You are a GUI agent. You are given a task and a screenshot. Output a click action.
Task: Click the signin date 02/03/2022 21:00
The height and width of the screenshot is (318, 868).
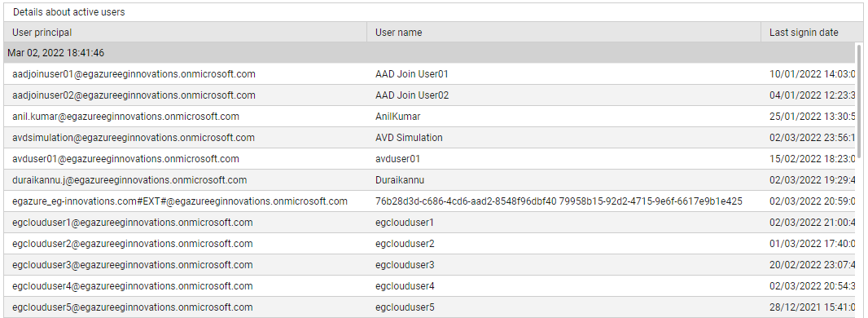pyautogui.click(x=813, y=223)
